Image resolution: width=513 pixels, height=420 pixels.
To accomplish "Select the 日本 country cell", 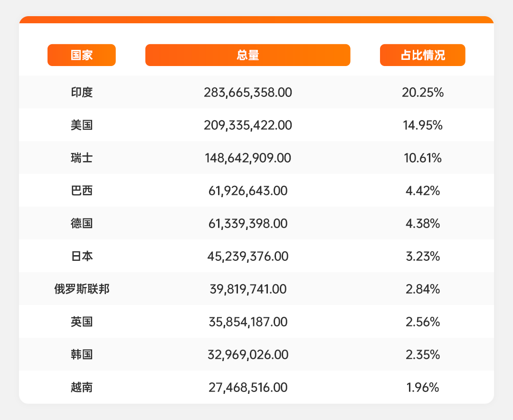I will click(81, 256).
